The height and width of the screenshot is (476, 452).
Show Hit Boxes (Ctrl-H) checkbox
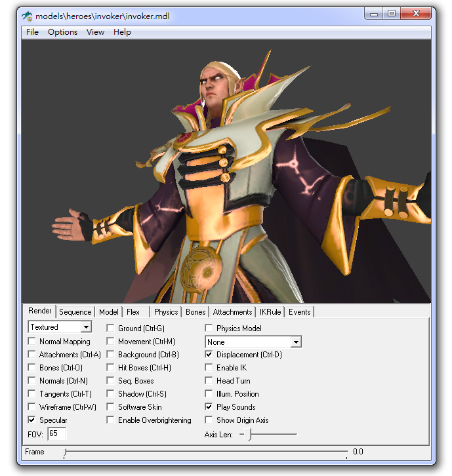coord(110,367)
